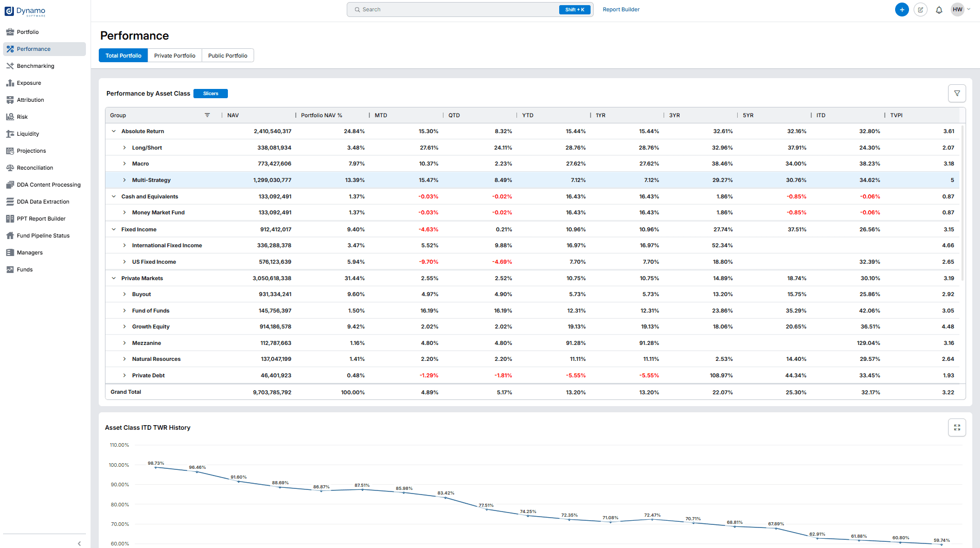Open Group column filter menu icon
The image size is (980, 548).
tap(207, 115)
